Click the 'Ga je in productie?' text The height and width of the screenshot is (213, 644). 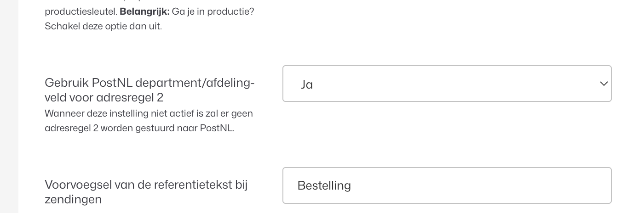click(213, 11)
